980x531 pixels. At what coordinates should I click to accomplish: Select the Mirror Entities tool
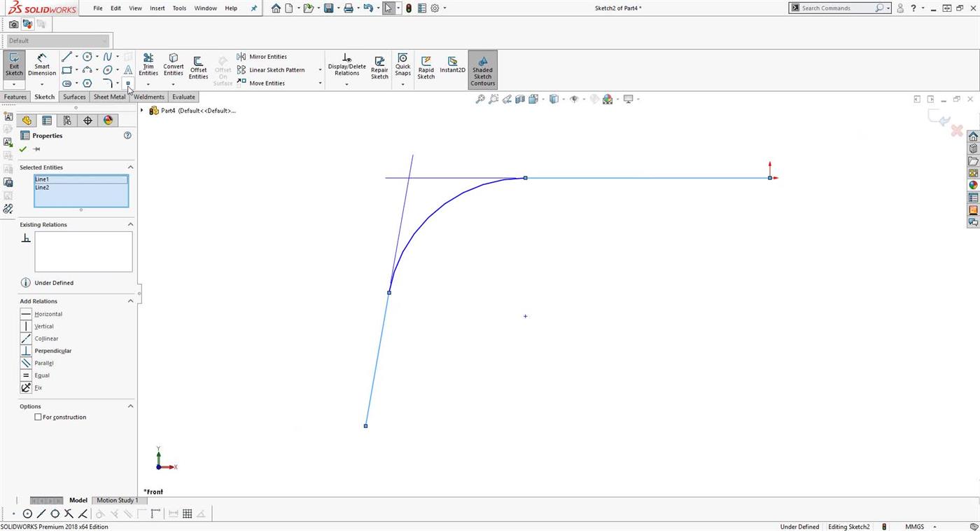[262, 56]
